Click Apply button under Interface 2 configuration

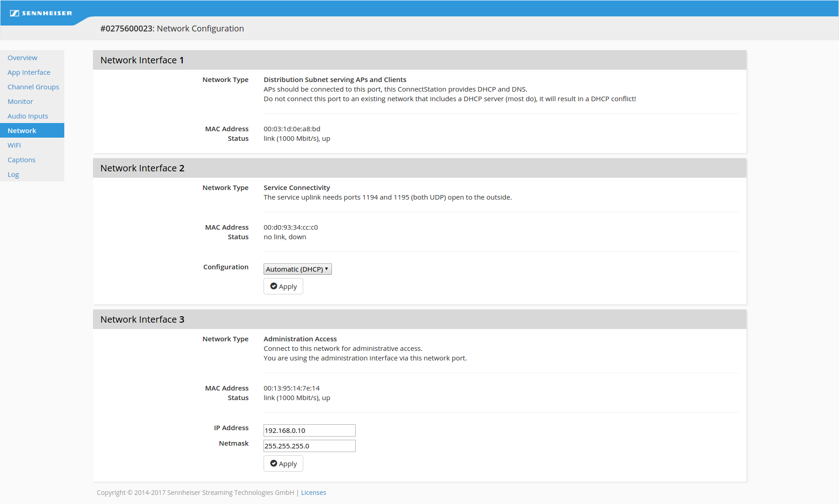click(x=283, y=286)
